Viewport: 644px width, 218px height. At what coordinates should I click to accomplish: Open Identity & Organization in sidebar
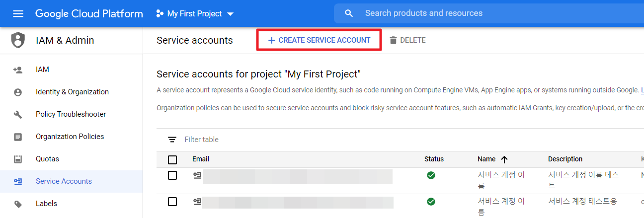72,92
